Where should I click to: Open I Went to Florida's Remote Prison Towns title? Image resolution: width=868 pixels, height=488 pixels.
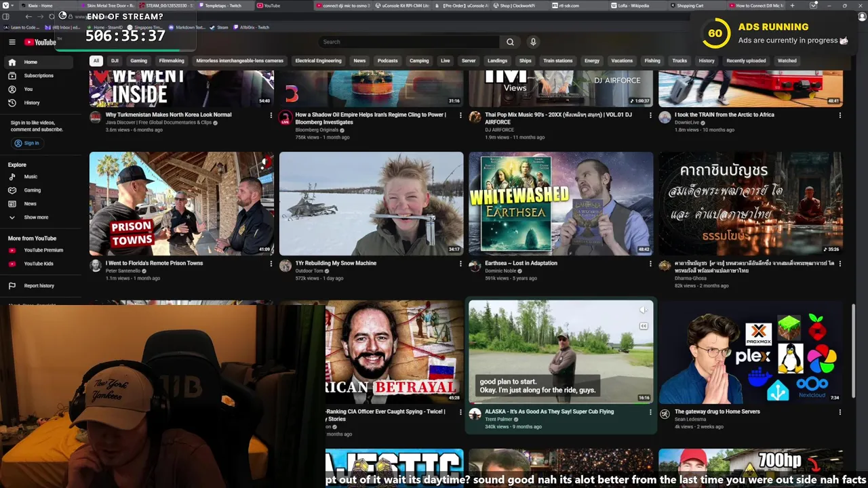[x=154, y=264]
